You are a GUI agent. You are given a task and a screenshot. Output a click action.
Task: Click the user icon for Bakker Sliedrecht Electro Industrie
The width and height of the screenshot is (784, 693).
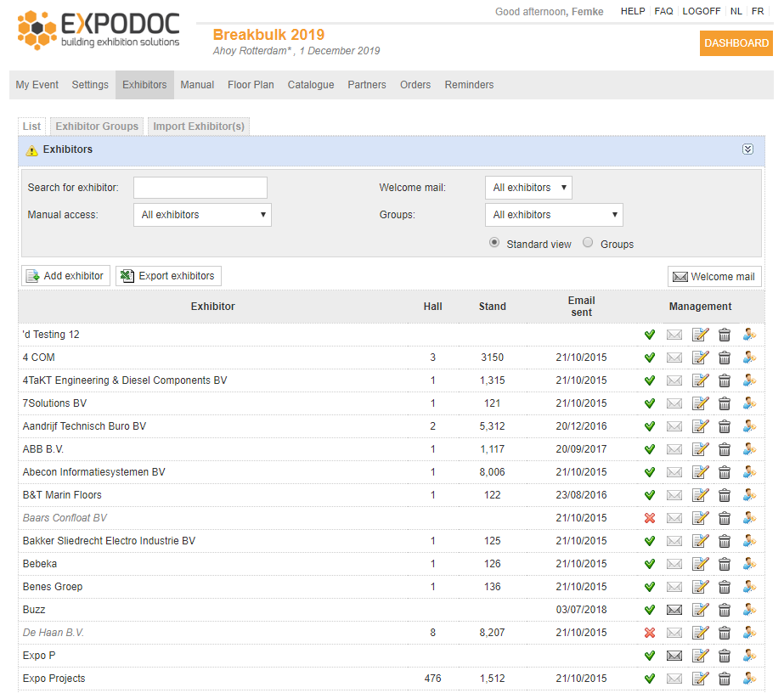(x=749, y=541)
